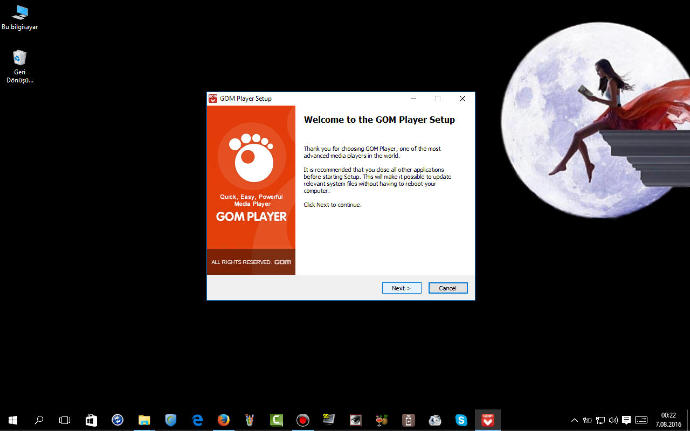Open the colored pencils taskbar icon
The height and width of the screenshot is (431, 690).
pos(250,420)
